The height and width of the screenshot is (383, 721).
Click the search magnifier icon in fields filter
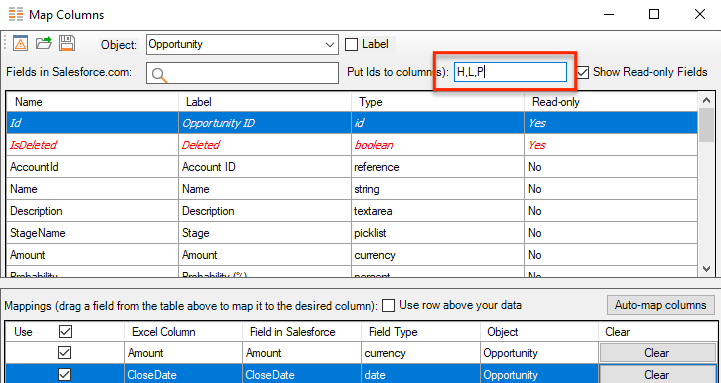(159, 75)
